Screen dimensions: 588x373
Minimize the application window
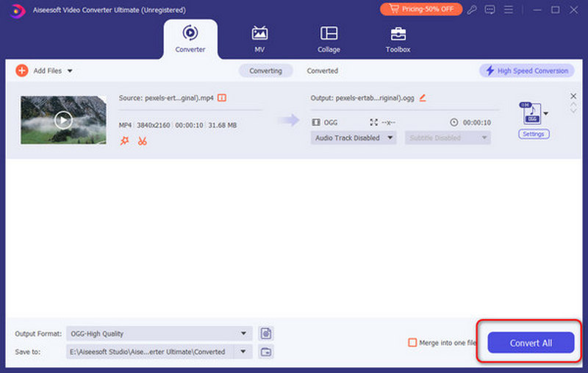coord(537,10)
